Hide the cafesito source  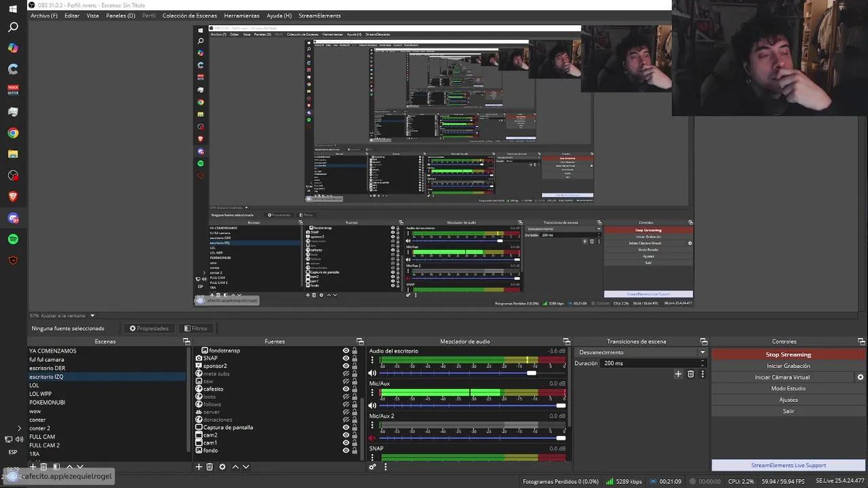click(x=346, y=388)
